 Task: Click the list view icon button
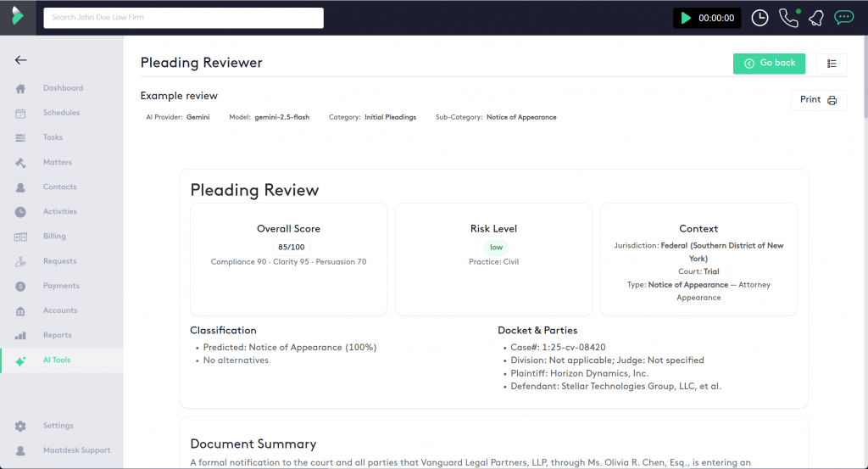tap(832, 64)
